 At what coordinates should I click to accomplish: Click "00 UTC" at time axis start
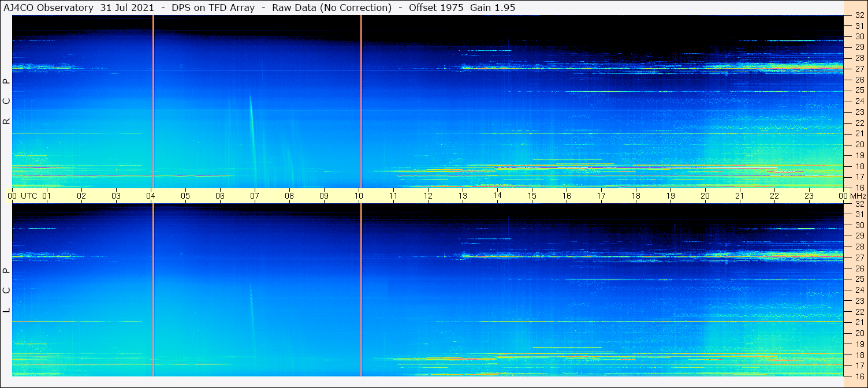point(23,196)
